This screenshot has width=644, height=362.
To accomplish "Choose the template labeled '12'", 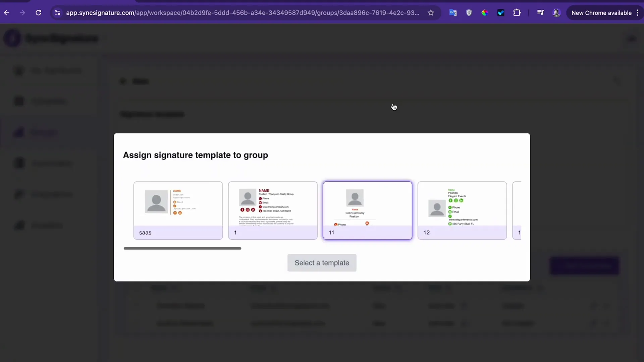I will (x=462, y=210).
